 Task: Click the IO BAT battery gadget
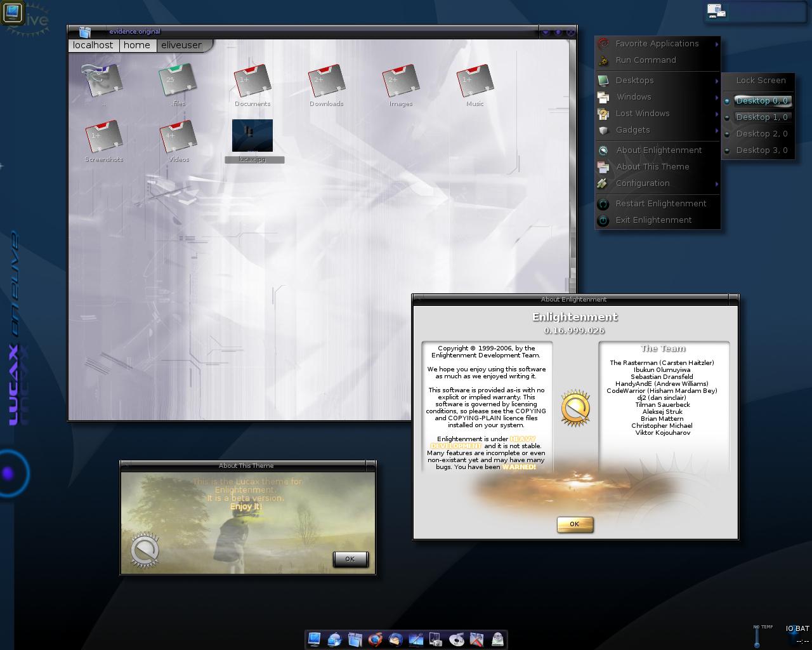click(797, 633)
